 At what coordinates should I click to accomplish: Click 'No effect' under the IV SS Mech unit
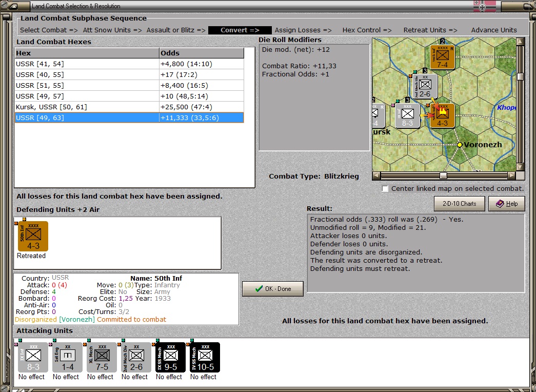203,377
